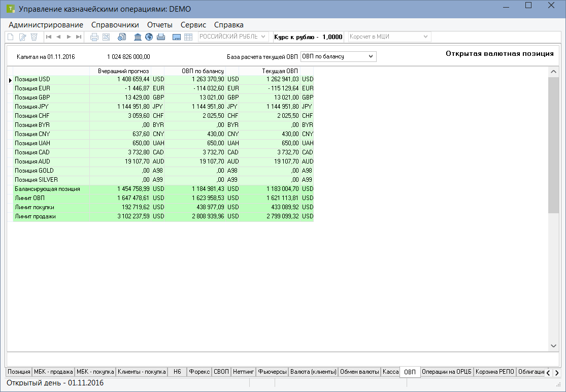Open the Отчеты menu

(160, 25)
